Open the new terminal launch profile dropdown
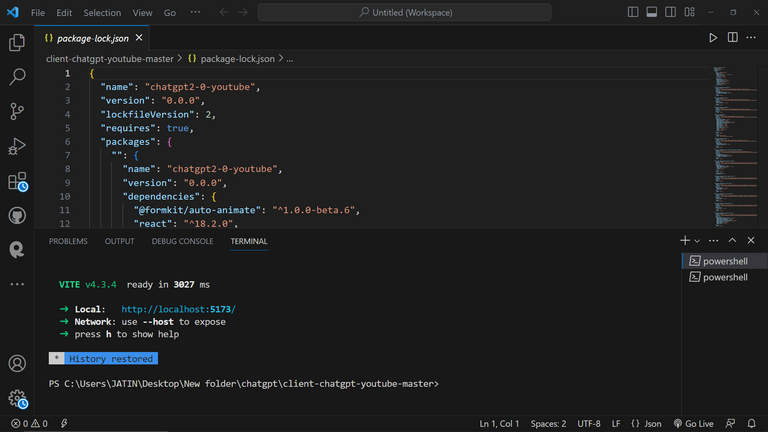This screenshot has height=432, width=768. [697, 241]
